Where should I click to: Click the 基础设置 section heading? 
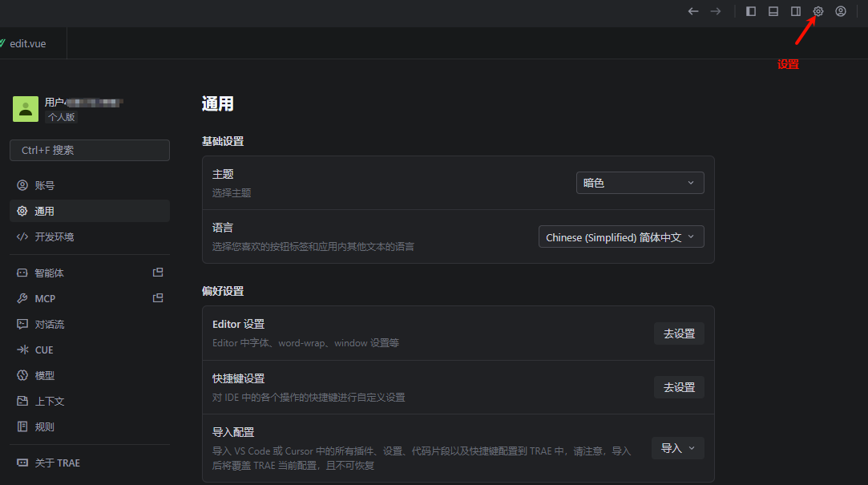click(223, 141)
